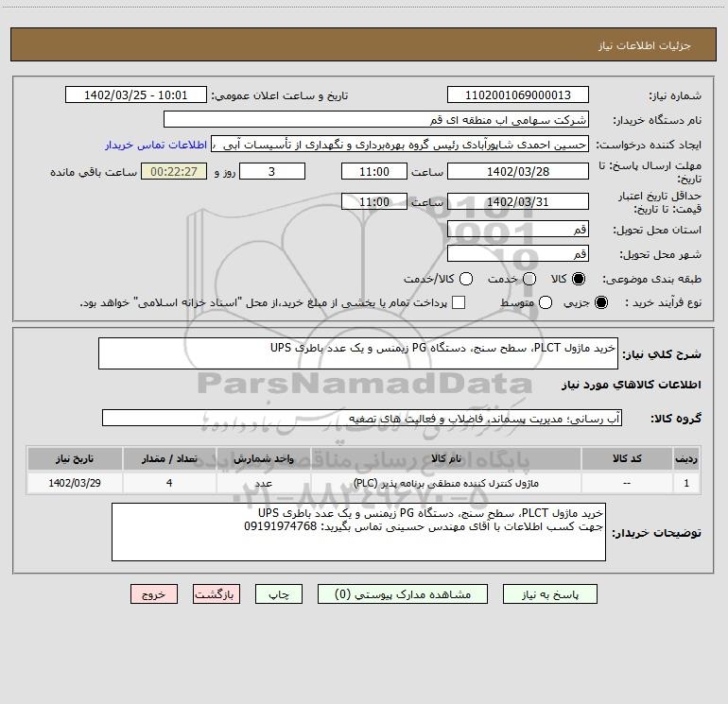Select the متوسط purchase type radio

point(546,302)
